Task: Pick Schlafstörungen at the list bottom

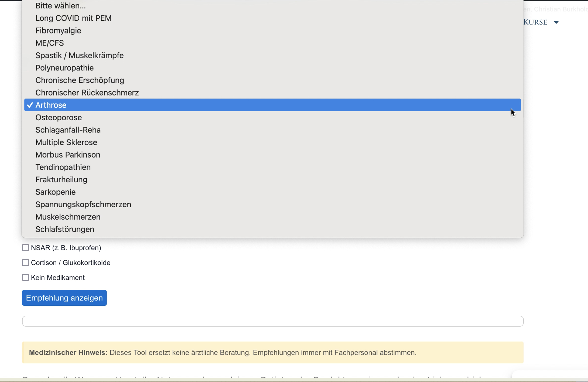Action: 65,229
